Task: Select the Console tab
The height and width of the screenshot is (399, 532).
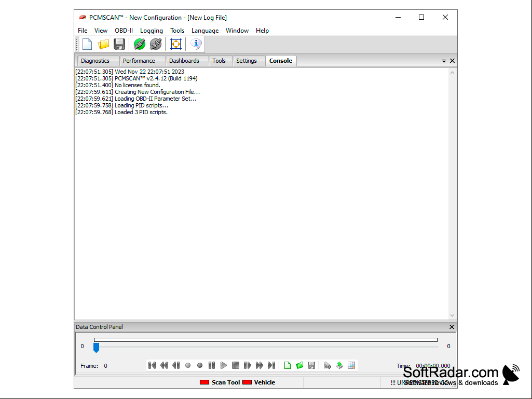Action: 281,61
